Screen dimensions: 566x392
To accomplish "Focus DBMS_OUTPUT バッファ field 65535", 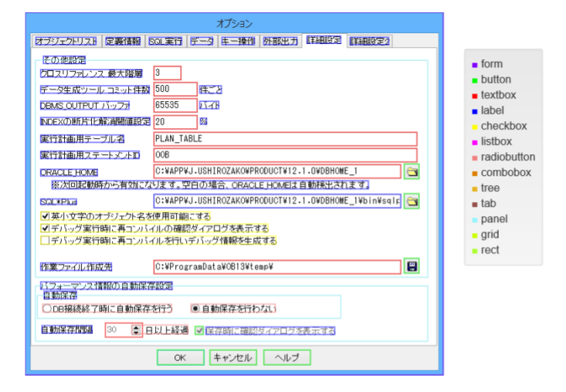I will pos(175,105).
